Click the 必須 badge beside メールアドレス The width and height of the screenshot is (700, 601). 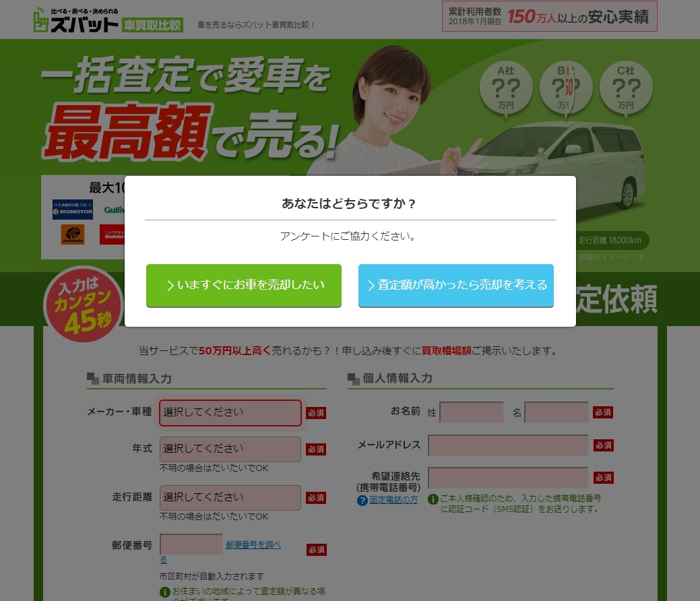pyautogui.click(x=604, y=445)
